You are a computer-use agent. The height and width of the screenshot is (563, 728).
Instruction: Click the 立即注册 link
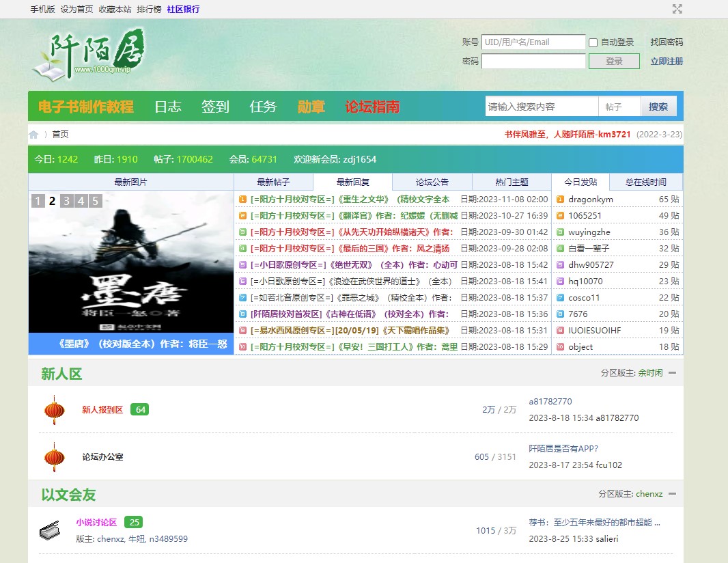[666, 61]
